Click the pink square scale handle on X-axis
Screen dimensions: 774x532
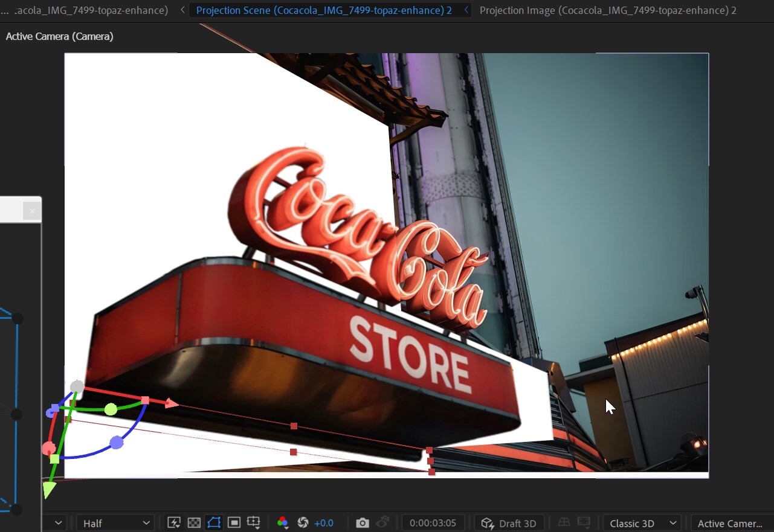pos(145,400)
